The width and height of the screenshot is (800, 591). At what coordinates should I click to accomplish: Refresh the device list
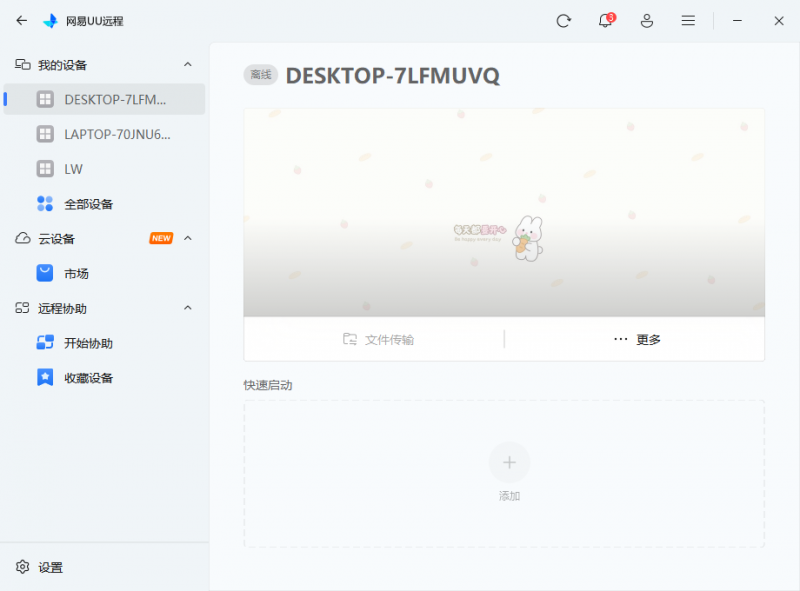tap(563, 20)
